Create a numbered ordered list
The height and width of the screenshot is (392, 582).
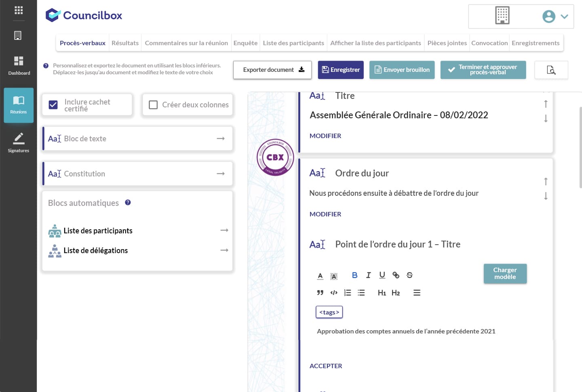tap(348, 293)
